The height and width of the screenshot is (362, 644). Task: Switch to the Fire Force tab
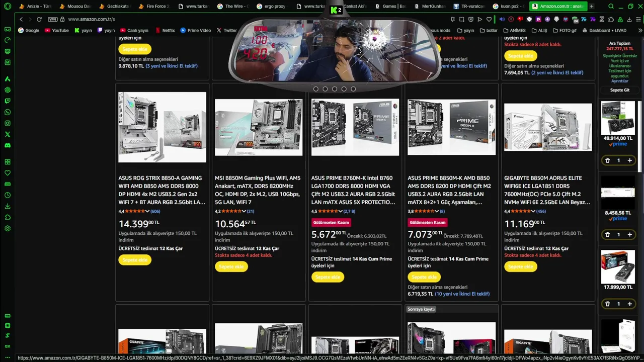click(x=153, y=7)
